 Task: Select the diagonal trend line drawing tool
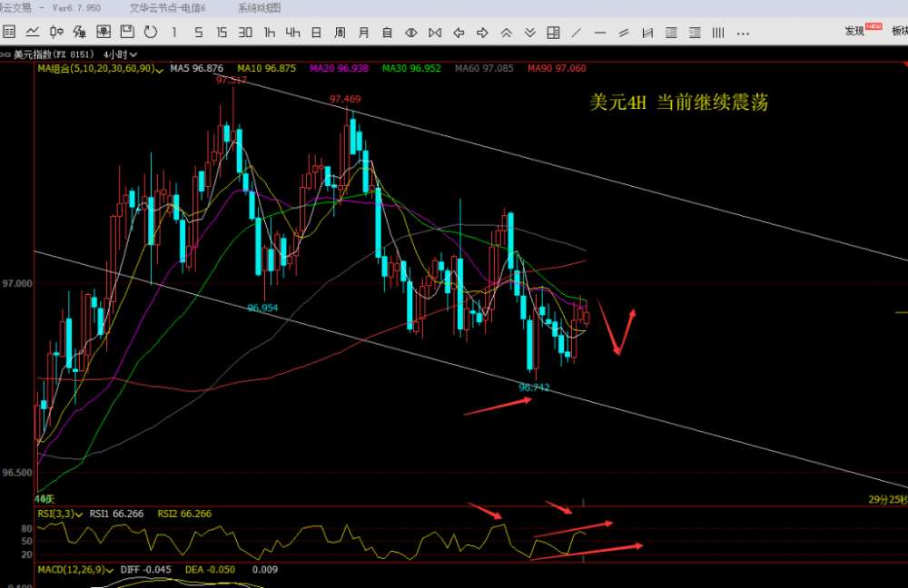pos(577,33)
